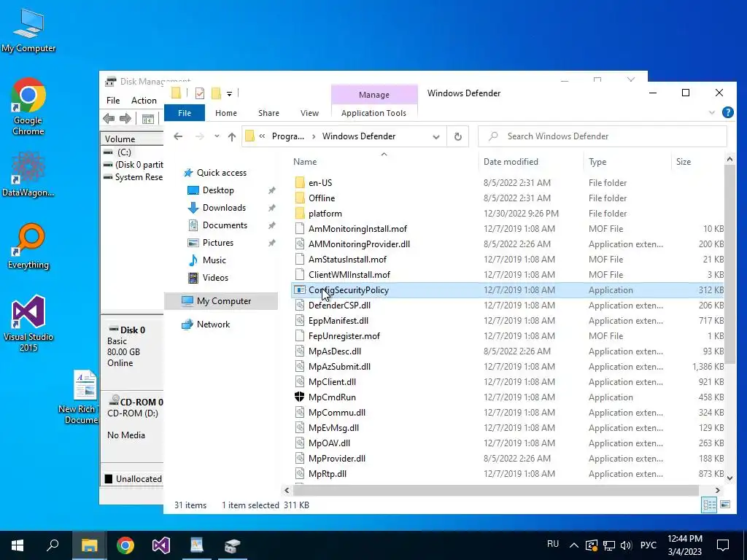Go up one folder level arrow
Image resolution: width=747 pixels, height=560 pixels.
point(232,136)
